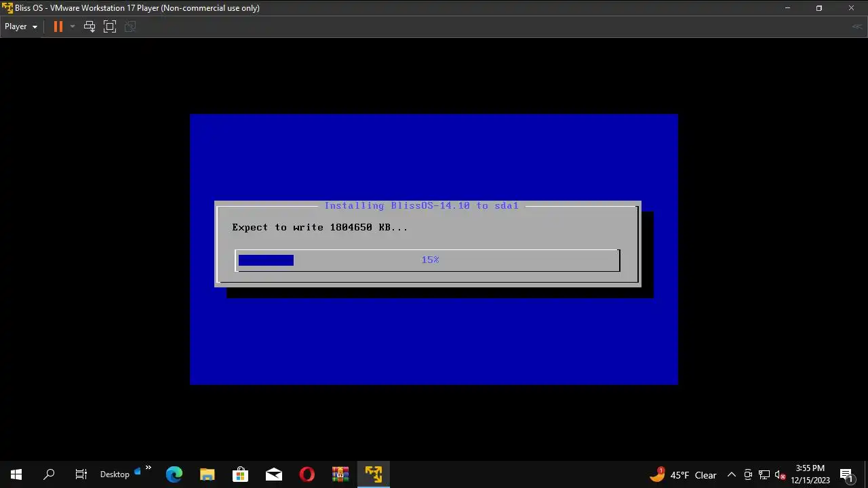This screenshot has width=868, height=488.
Task: Open File Explorer from taskbar
Action: tap(208, 474)
